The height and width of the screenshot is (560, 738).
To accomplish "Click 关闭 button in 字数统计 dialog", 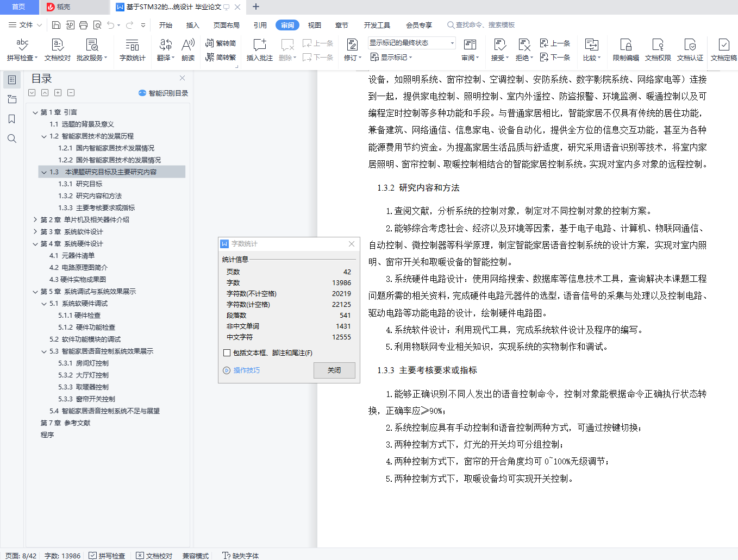I will pyautogui.click(x=334, y=370).
